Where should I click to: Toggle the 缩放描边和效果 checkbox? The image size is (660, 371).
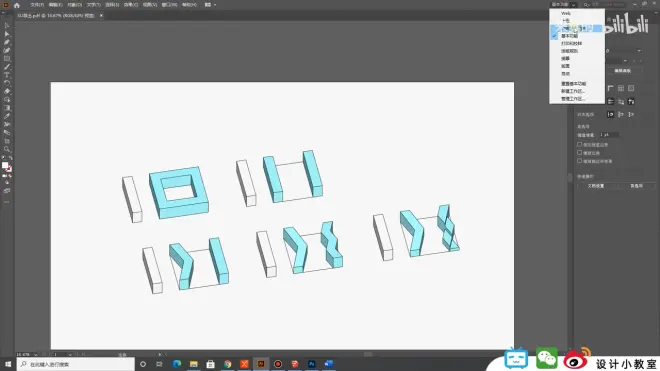[x=580, y=161]
